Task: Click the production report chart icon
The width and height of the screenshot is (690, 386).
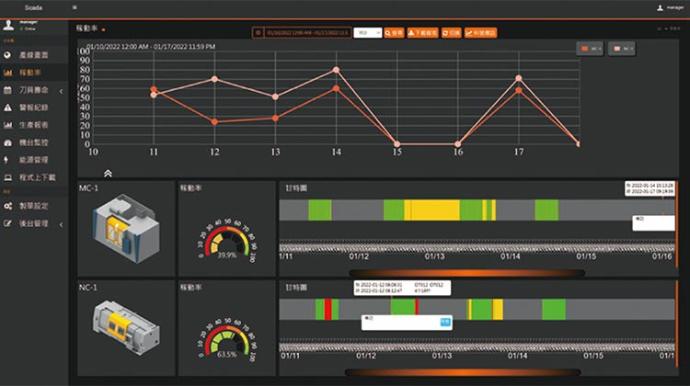Action: click(7, 125)
